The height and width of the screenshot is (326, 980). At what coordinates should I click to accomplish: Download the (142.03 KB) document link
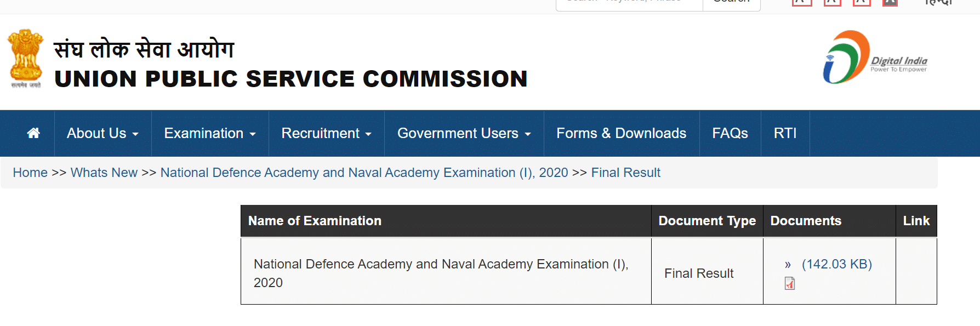(836, 264)
